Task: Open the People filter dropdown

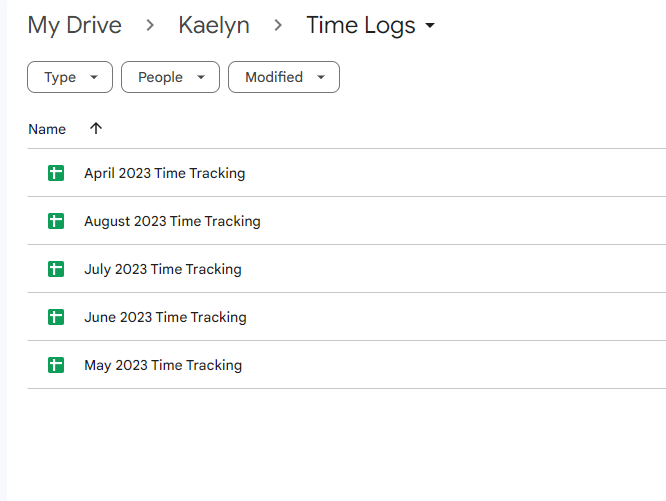Action: coord(170,77)
